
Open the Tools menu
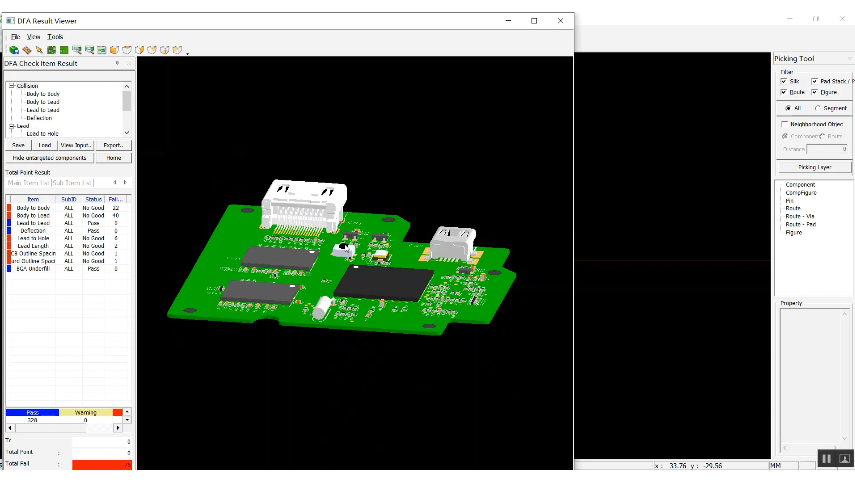point(55,37)
